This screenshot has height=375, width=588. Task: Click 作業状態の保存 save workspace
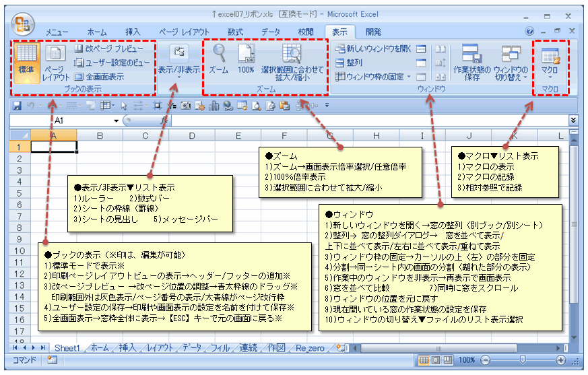[x=471, y=63]
